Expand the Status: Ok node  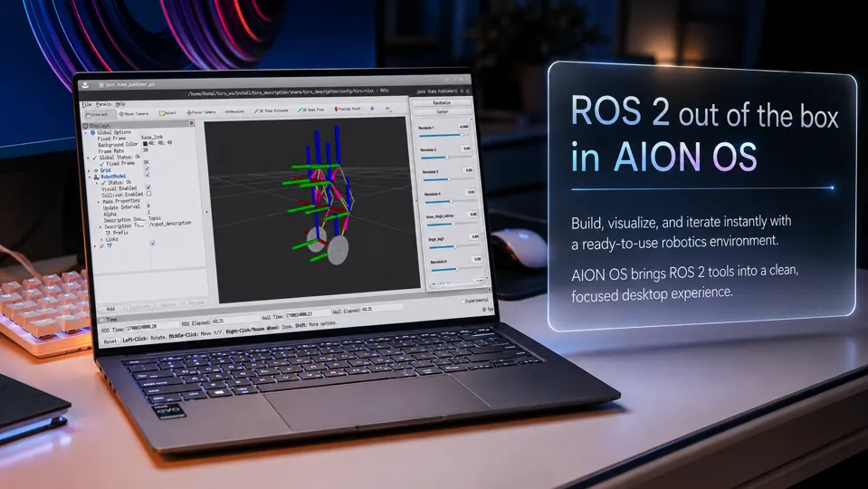click(97, 183)
